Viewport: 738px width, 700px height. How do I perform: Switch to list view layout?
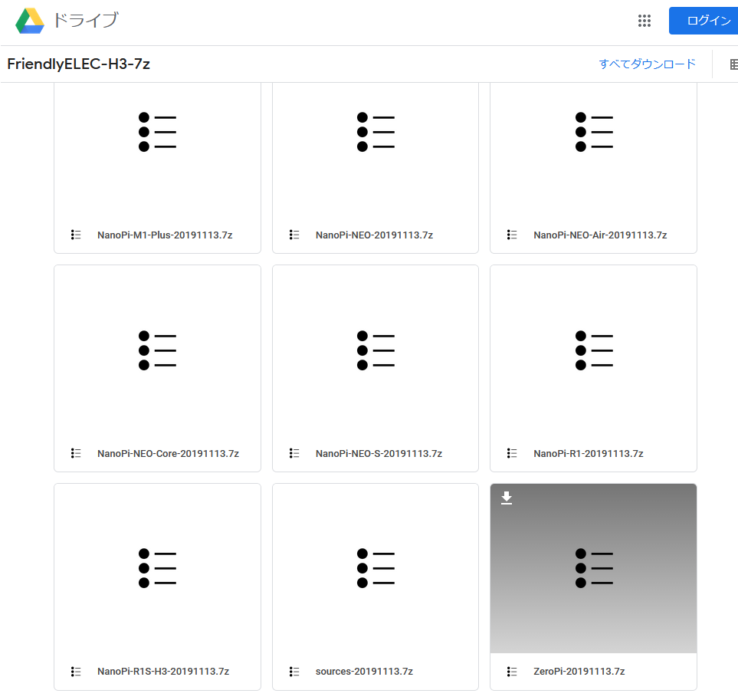[x=733, y=64]
